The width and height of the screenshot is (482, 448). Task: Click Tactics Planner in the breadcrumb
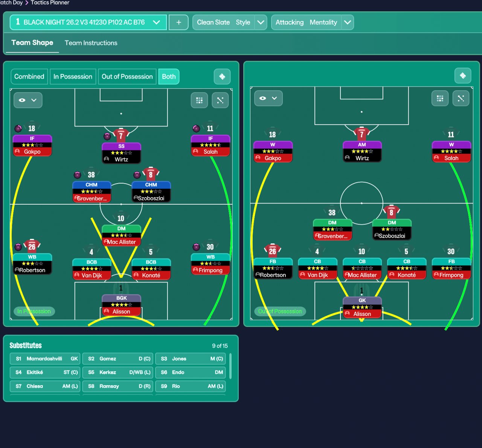[50, 3]
